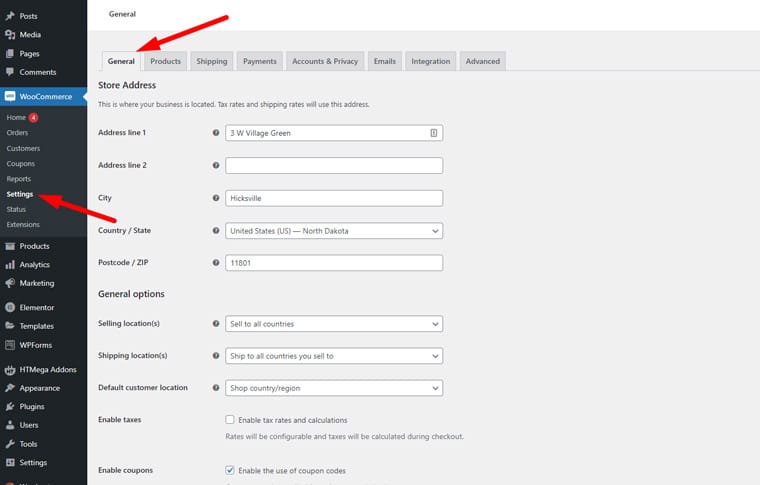Click the City field containing Hicksville

[334, 198]
